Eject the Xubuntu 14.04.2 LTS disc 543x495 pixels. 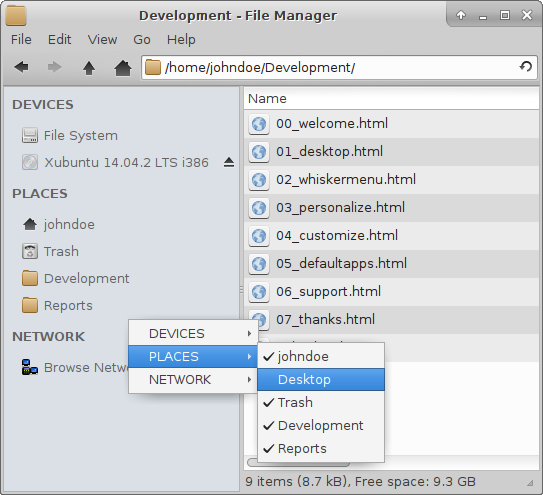[x=229, y=162]
